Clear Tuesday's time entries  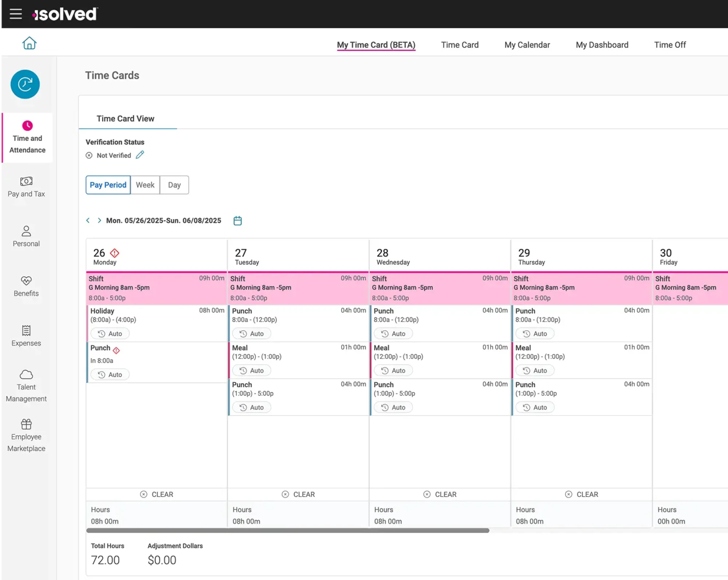(x=298, y=494)
